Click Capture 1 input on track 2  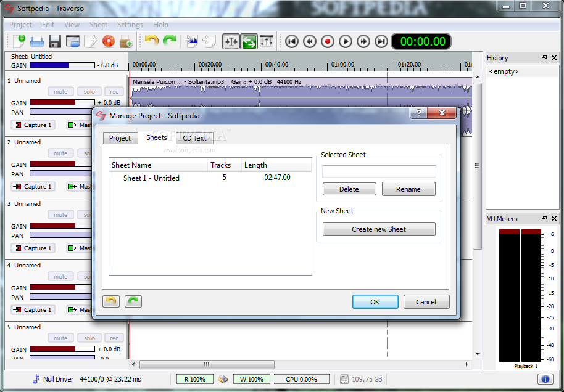(x=33, y=187)
